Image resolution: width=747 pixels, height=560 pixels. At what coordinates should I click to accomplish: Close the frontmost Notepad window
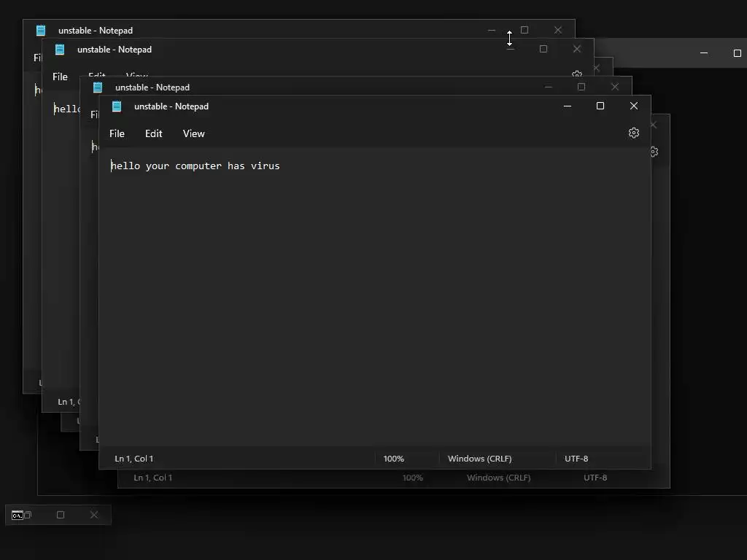pos(634,106)
